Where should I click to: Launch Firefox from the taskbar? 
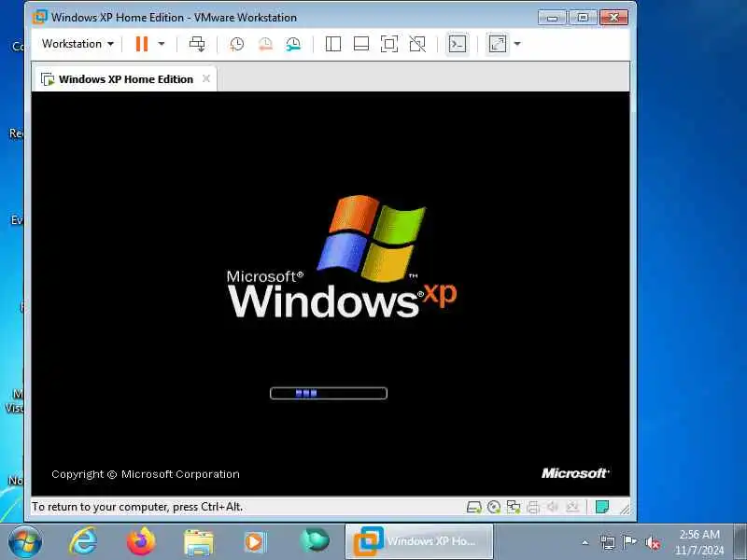[141, 541]
